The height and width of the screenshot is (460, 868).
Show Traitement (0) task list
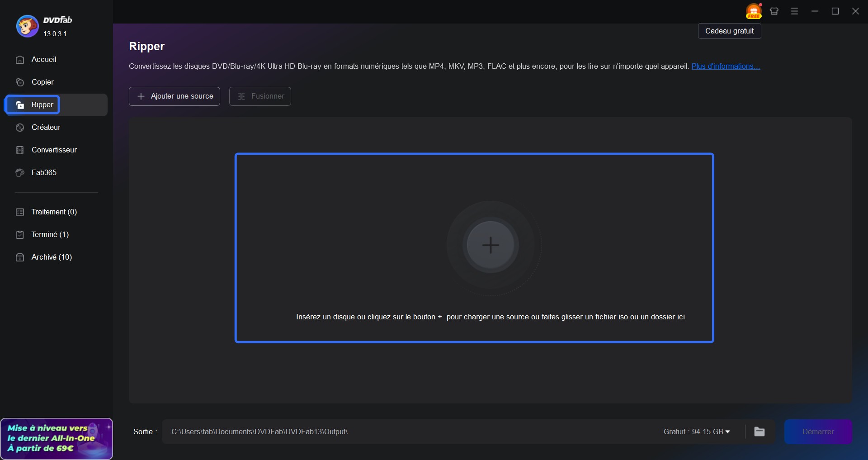[57, 212]
